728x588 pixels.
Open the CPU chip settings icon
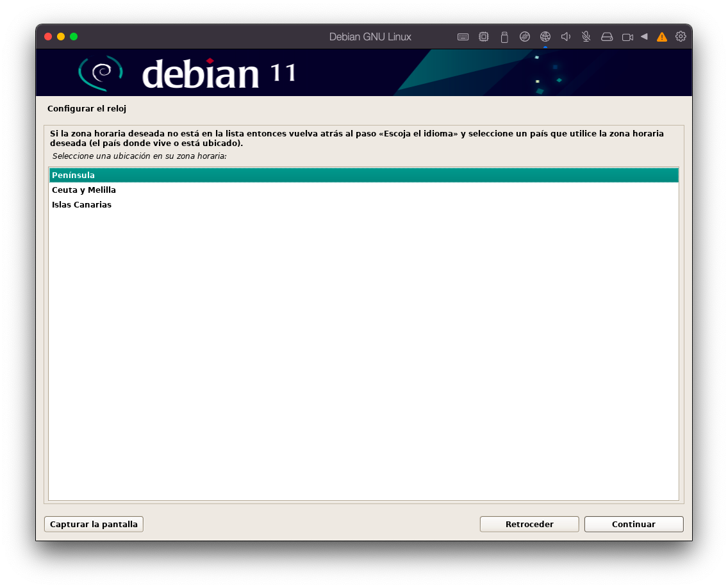click(x=484, y=37)
